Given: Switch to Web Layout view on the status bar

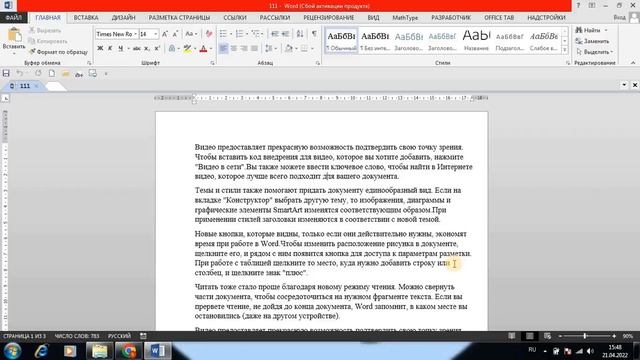Looking at the screenshot, I should [x=547, y=336].
